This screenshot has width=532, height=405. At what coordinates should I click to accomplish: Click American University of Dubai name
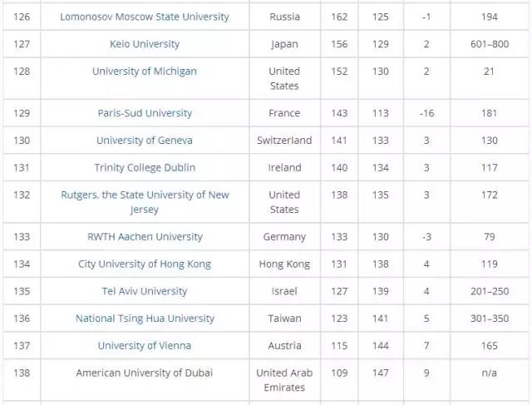pyautogui.click(x=145, y=373)
